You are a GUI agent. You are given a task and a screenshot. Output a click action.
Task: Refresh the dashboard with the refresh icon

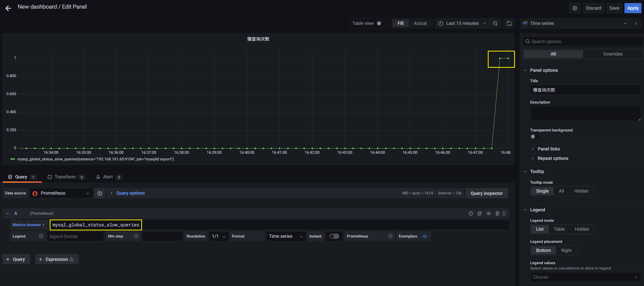(x=509, y=23)
